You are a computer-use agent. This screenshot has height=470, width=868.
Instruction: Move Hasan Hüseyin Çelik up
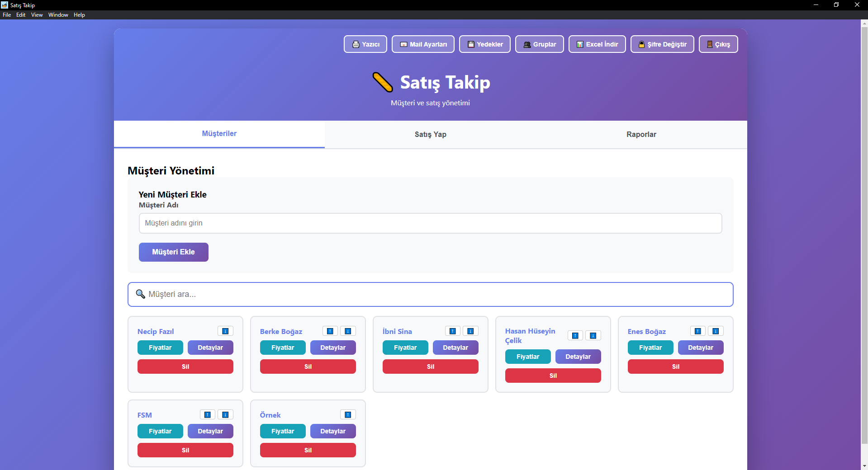(575, 336)
